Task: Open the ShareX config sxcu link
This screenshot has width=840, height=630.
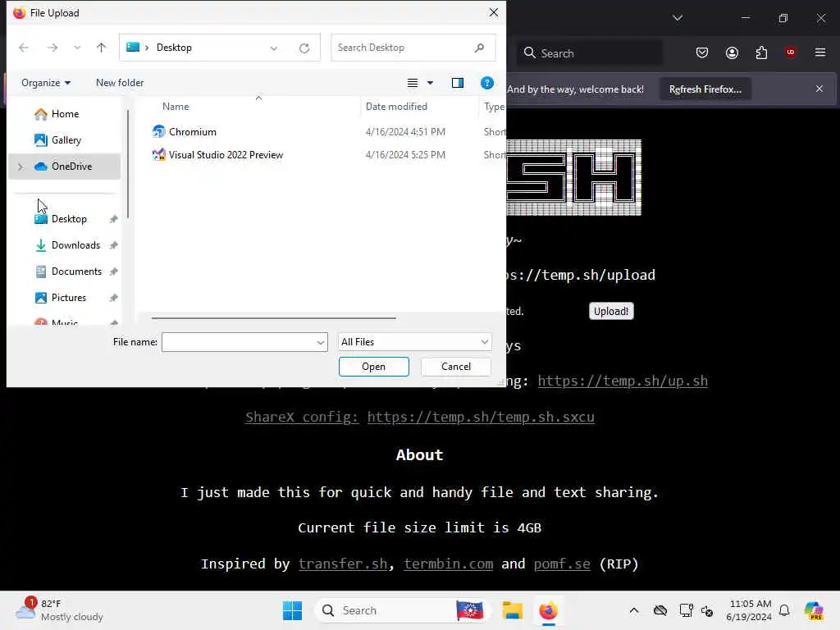Action: (481, 417)
